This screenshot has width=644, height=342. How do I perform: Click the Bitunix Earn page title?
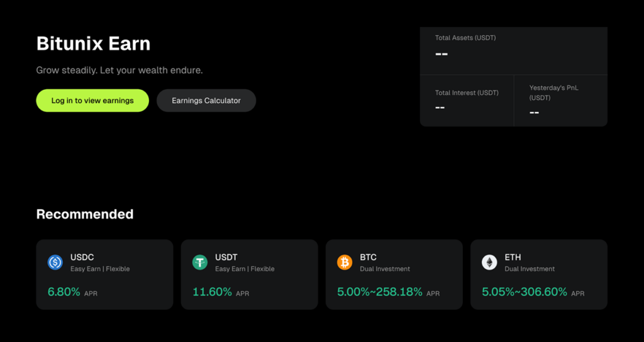93,43
